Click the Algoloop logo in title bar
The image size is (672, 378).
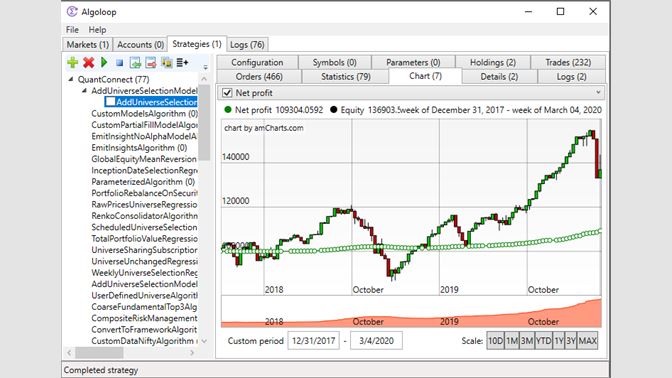72,12
